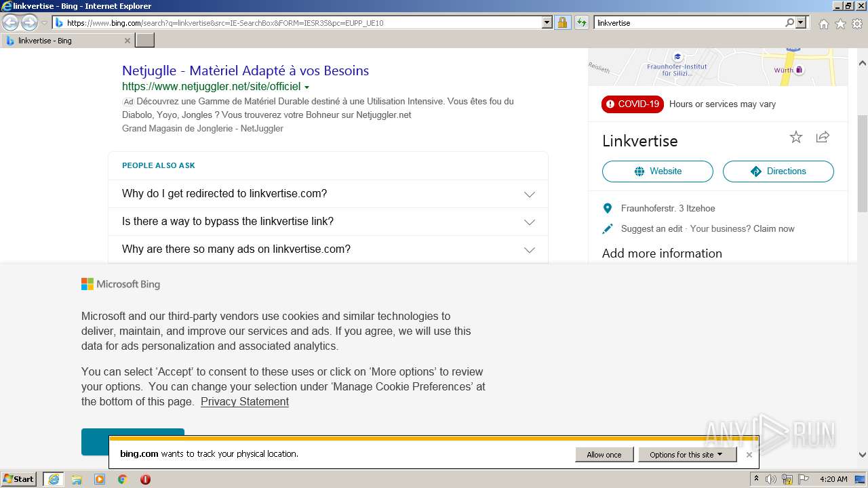Image resolution: width=868 pixels, height=488 pixels.
Task: Click the COVID-19 alert badge
Action: [632, 104]
